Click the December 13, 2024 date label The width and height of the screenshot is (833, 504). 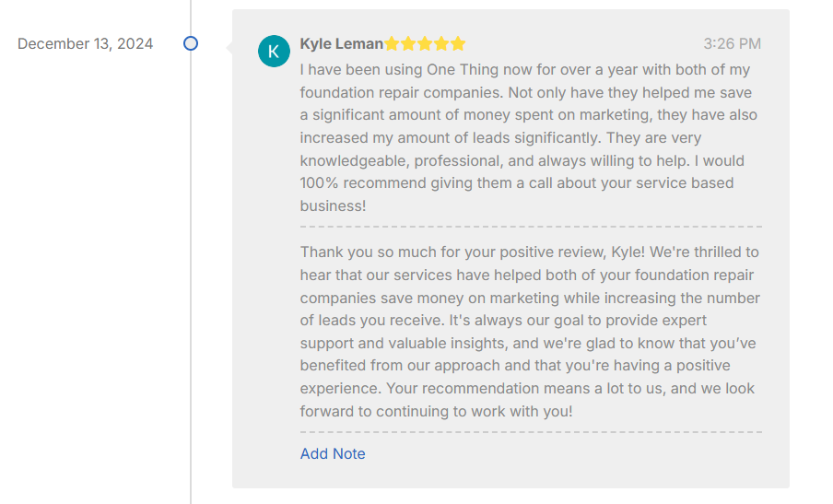[86, 44]
